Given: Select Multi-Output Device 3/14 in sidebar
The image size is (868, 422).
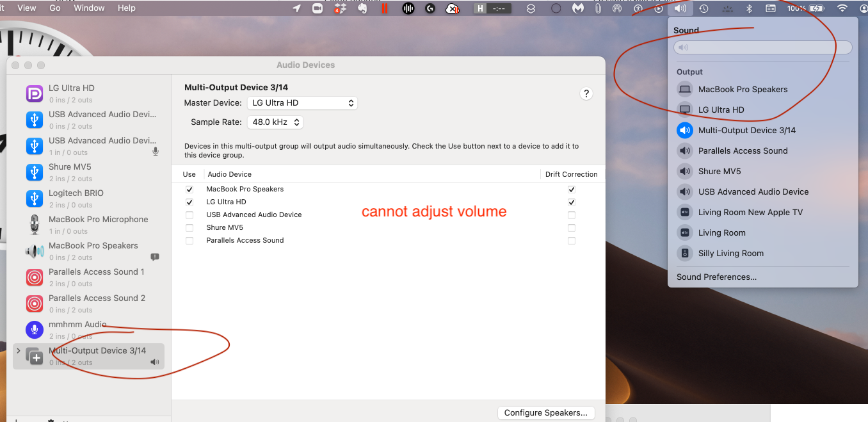Looking at the screenshot, I should pyautogui.click(x=88, y=356).
